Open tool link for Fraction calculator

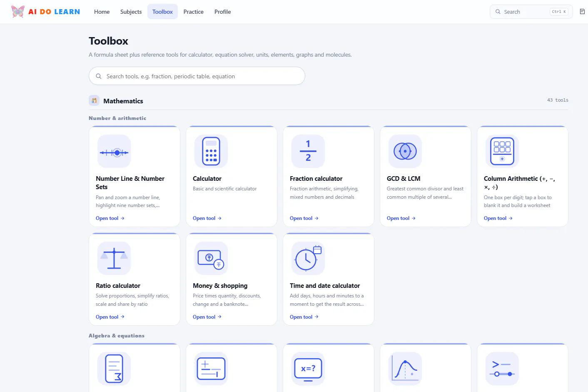pos(304,218)
